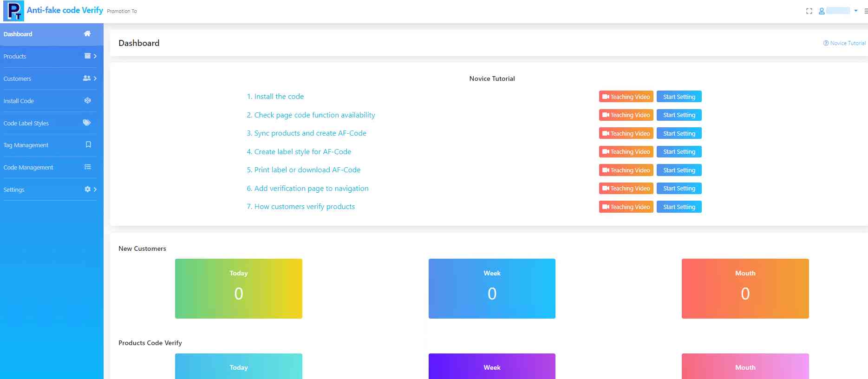Click the Dashboard home icon in sidebar
The height and width of the screenshot is (379, 868).
[87, 34]
